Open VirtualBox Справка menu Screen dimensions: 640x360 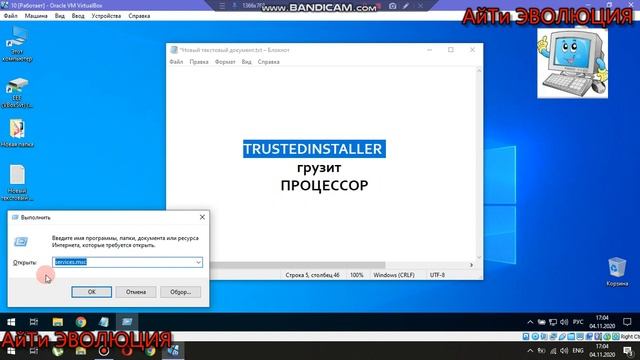pos(139,16)
